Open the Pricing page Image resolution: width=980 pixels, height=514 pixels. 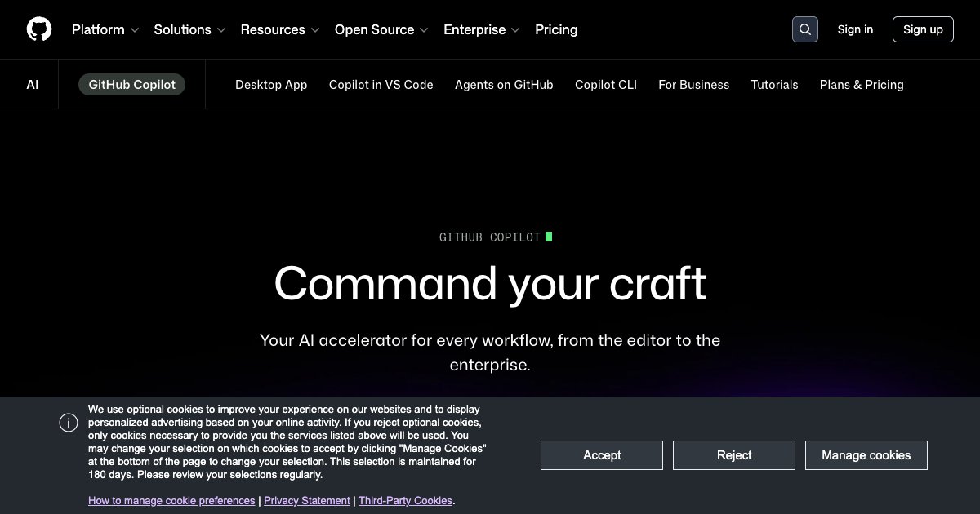(556, 29)
